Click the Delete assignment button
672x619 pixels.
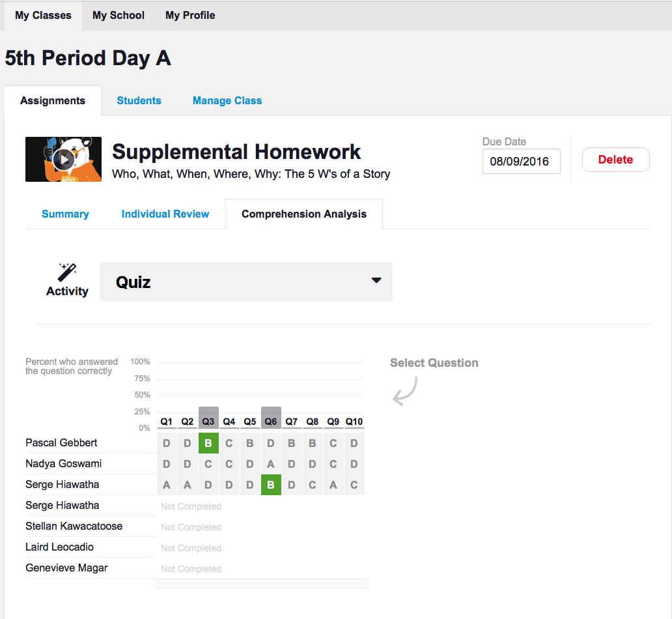[x=615, y=160]
